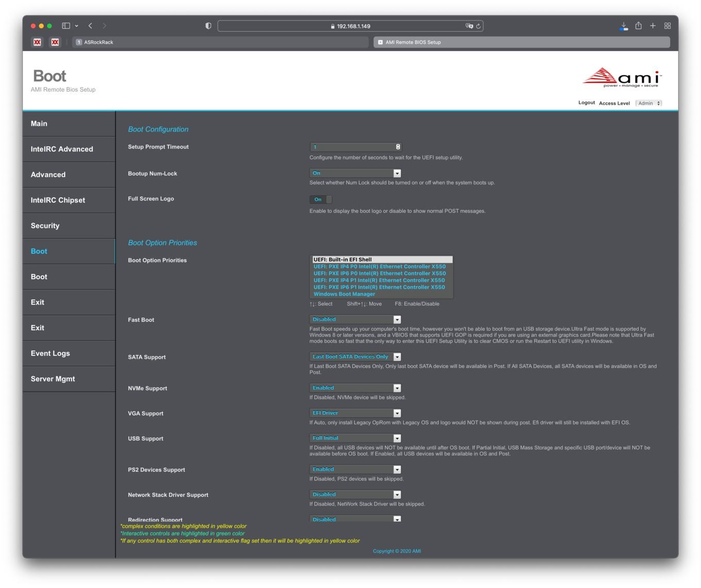
Task: Go to the Server Mgmt menu section
Action: [x=69, y=379]
